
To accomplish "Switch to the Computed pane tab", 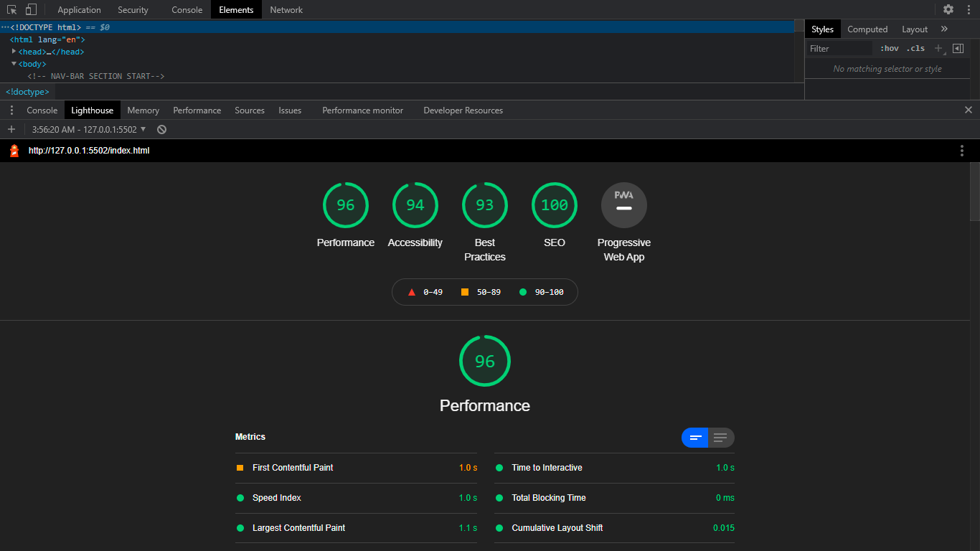I will coord(867,29).
